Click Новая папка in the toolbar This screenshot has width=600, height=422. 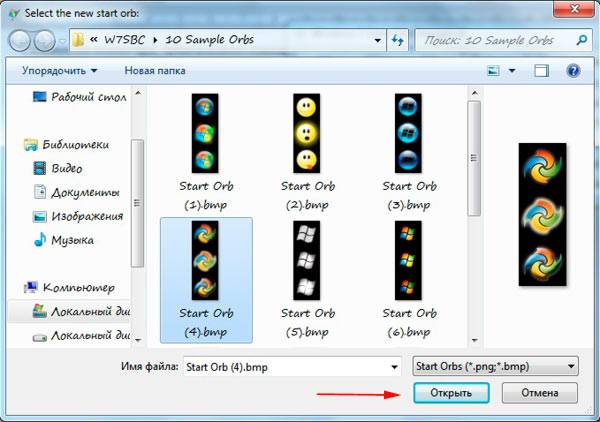pyautogui.click(x=155, y=71)
